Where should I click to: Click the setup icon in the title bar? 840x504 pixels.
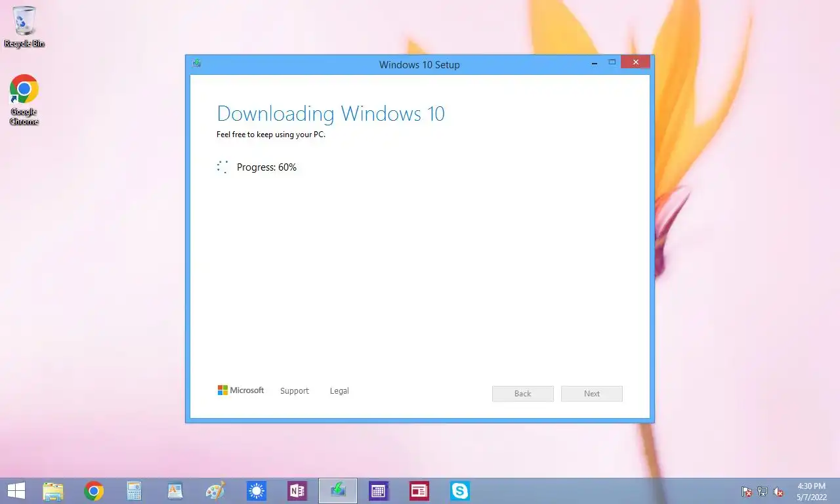pyautogui.click(x=196, y=64)
